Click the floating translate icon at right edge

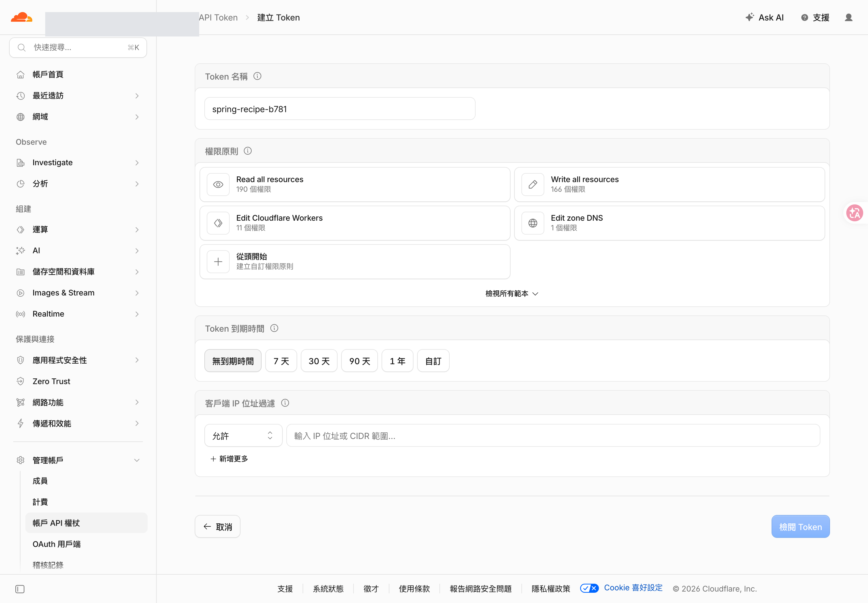click(854, 213)
